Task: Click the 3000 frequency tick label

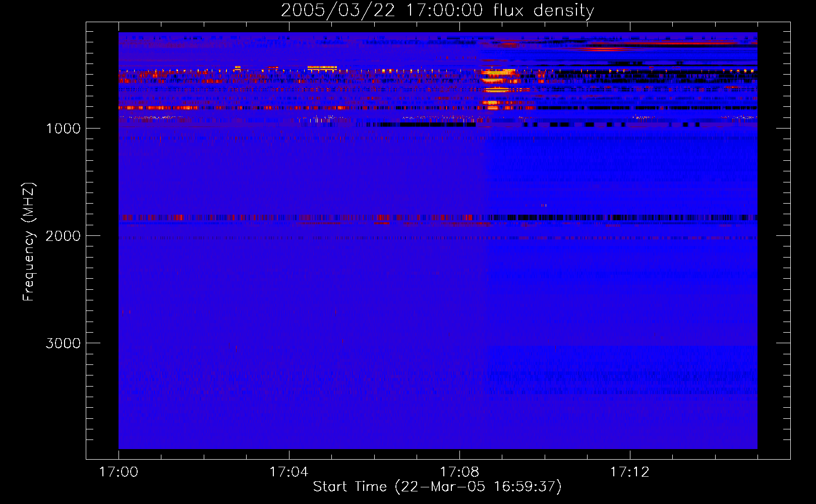Action: pyautogui.click(x=63, y=343)
